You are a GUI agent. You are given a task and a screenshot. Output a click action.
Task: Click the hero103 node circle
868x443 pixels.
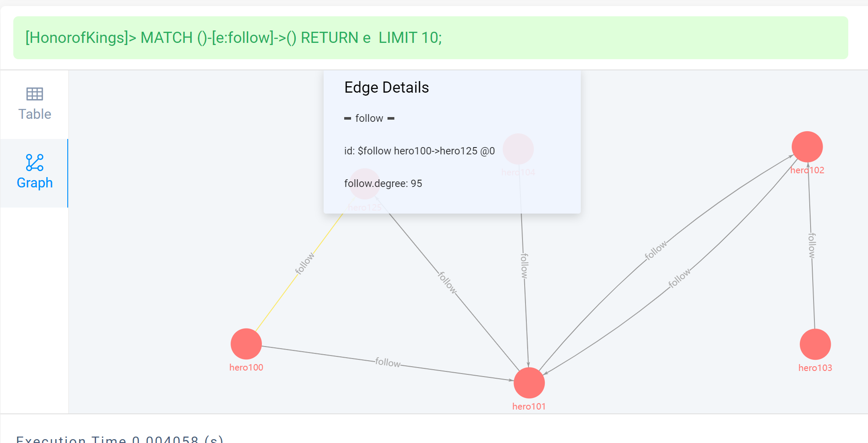815,344
